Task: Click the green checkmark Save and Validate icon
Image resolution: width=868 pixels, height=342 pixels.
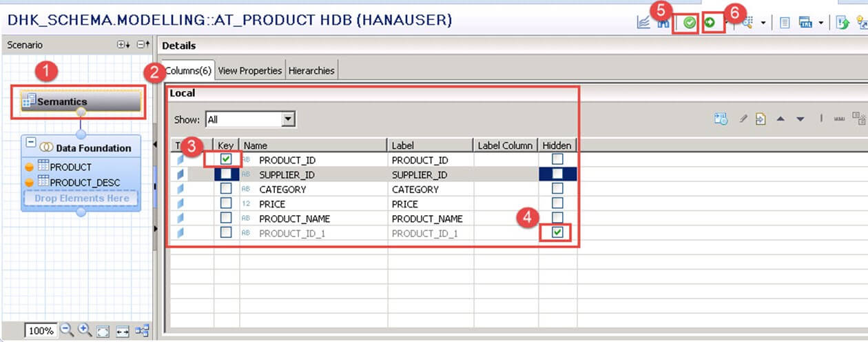Action: coord(689,23)
